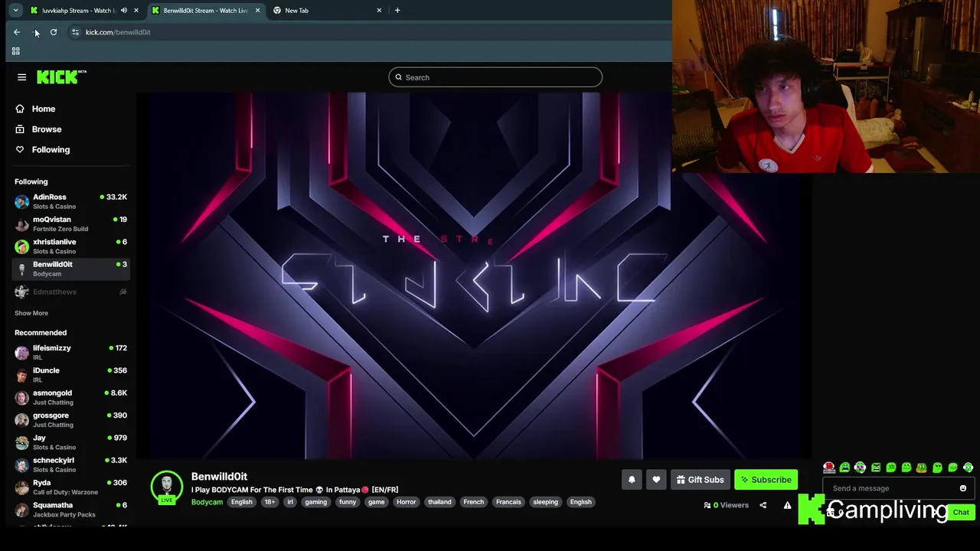This screenshot has height=551, width=980.
Task: Click the Francais tag
Action: tap(508, 502)
